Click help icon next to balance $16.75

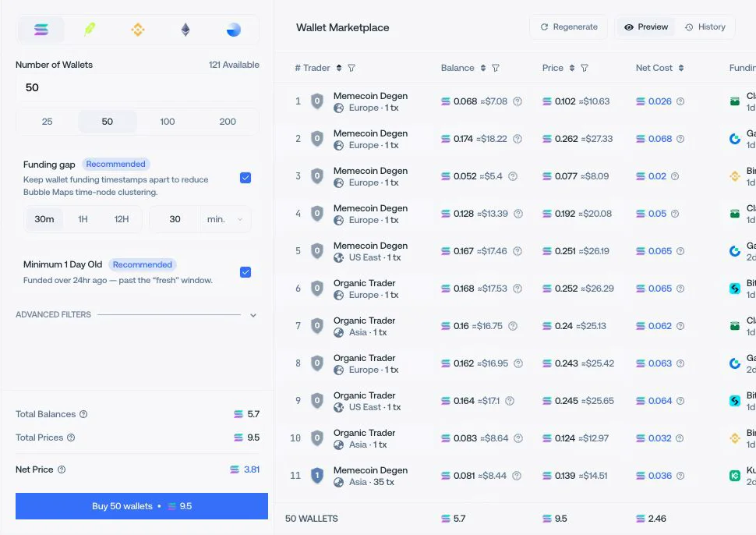point(513,326)
